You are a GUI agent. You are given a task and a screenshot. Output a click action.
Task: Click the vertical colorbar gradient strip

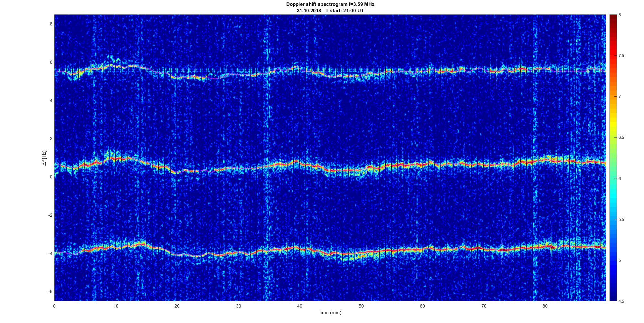click(613, 158)
